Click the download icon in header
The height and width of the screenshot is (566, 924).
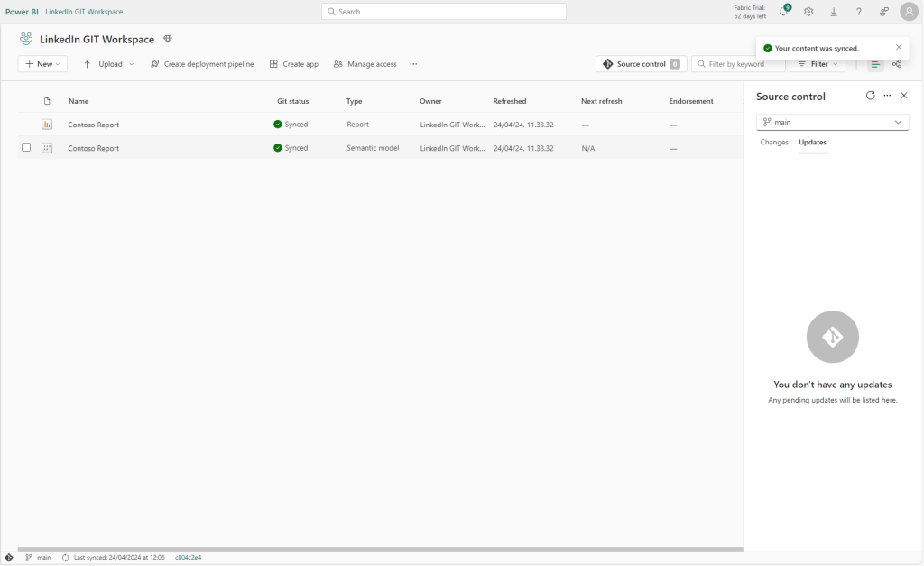click(834, 12)
